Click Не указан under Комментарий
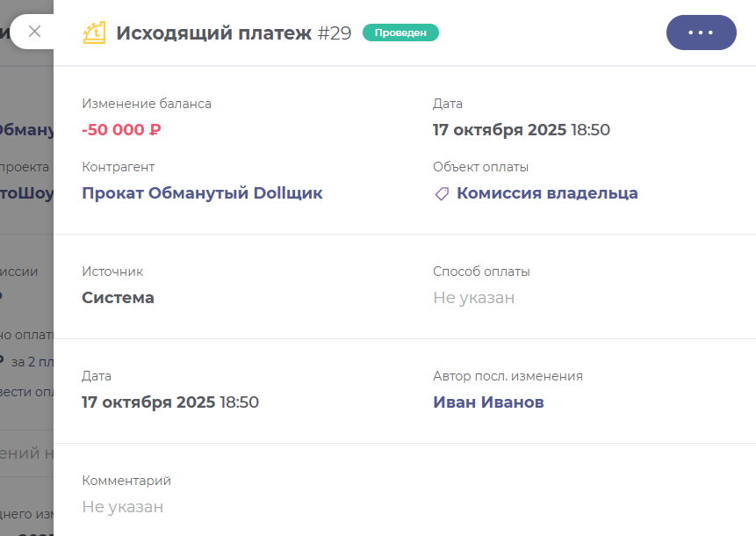 click(x=122, y=507)
